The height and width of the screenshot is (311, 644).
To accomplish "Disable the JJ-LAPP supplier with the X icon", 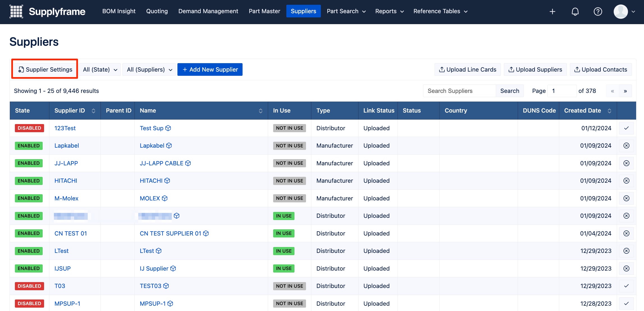I will coord(626,163).
